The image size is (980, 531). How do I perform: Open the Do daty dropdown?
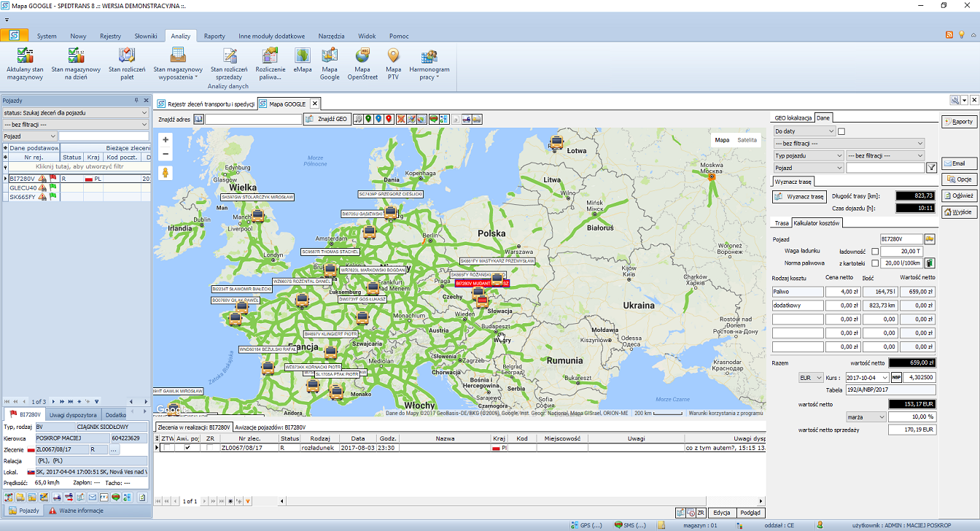pyautogui.click(x=804, y=131)
